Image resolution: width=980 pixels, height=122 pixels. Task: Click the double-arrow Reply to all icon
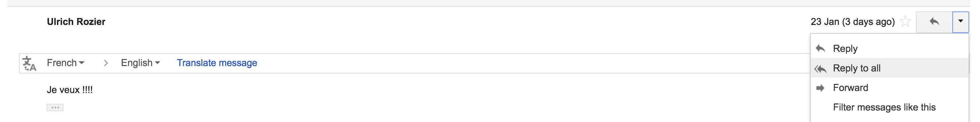820,69
